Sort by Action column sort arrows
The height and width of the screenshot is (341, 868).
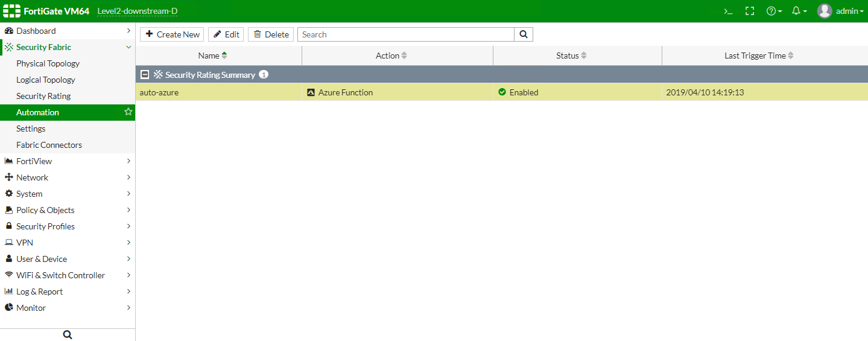[404, 56]
